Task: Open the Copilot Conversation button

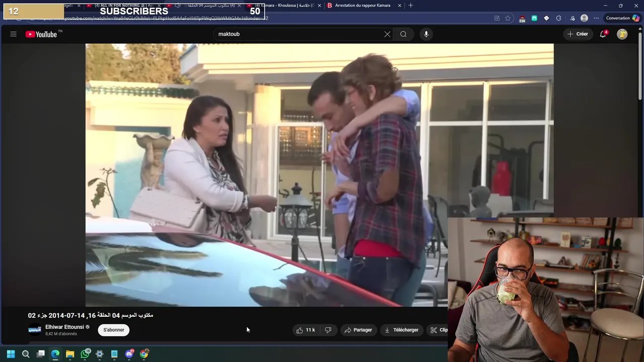Action: click(622, 18)
